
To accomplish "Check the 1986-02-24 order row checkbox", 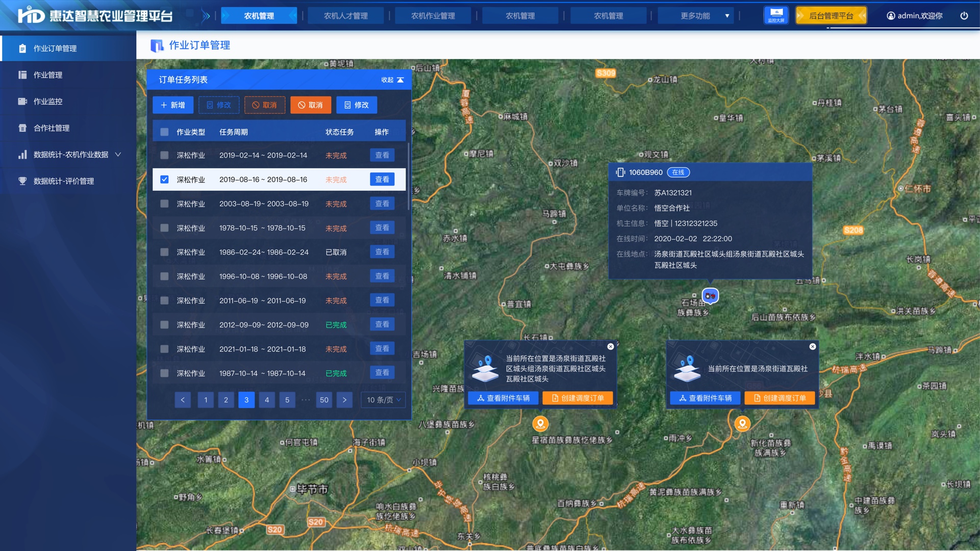I will coord(164,252).
